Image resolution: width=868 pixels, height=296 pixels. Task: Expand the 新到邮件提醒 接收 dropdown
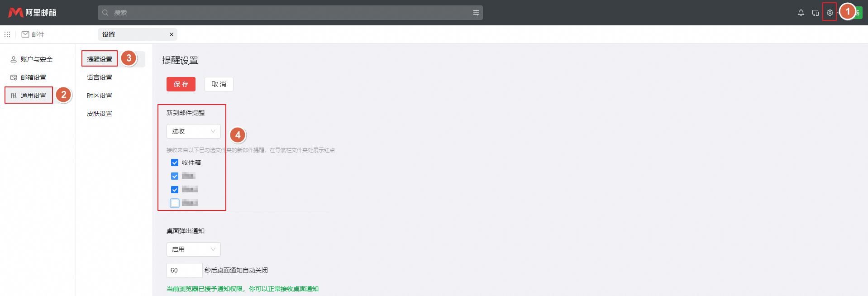pos(193,131)
